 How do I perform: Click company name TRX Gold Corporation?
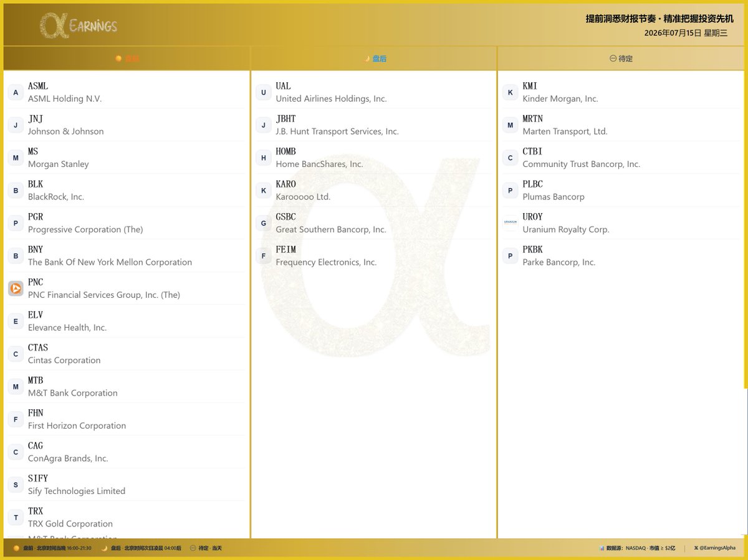(x=70, y=524)
